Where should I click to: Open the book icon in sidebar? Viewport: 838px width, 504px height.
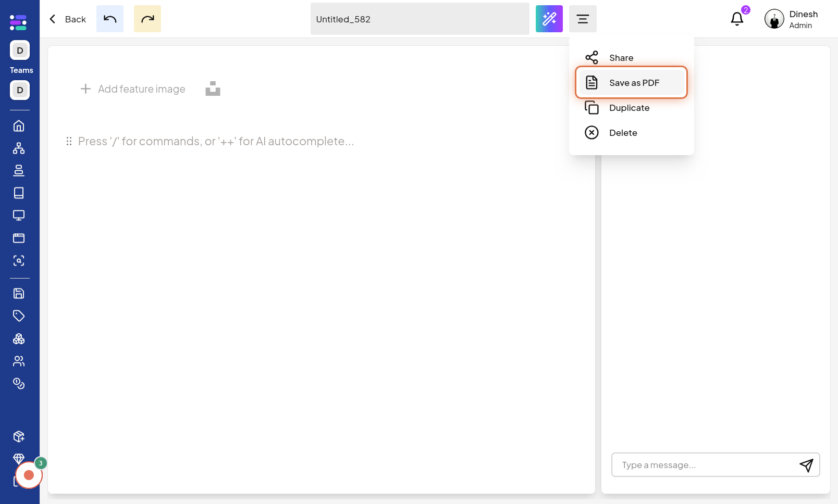point(19,193)
